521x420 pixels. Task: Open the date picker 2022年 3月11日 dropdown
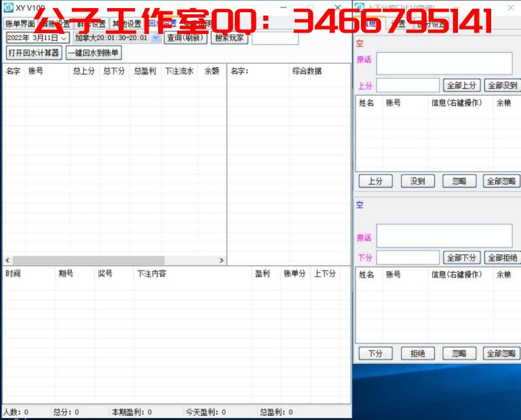[64, 38]
